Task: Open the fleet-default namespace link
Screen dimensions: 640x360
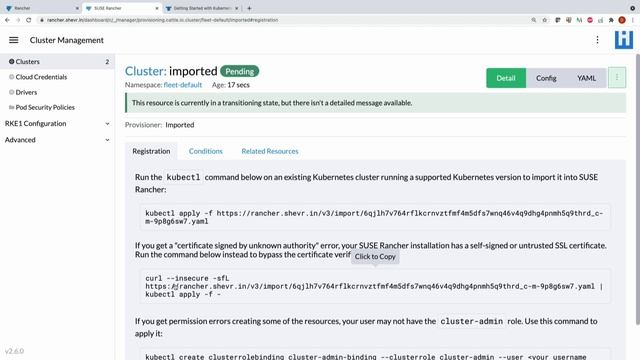Action: [182, 85]
